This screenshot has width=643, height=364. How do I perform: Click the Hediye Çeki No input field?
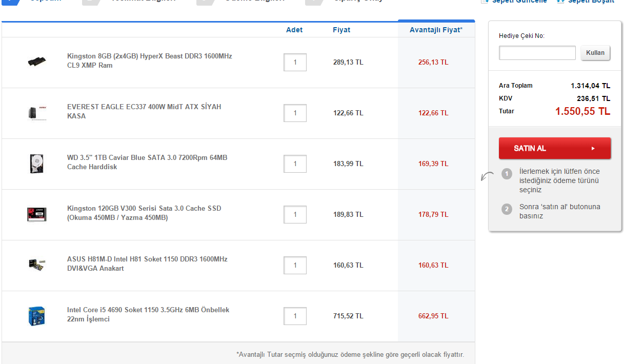pyautogui.click(x=537, y=53)
